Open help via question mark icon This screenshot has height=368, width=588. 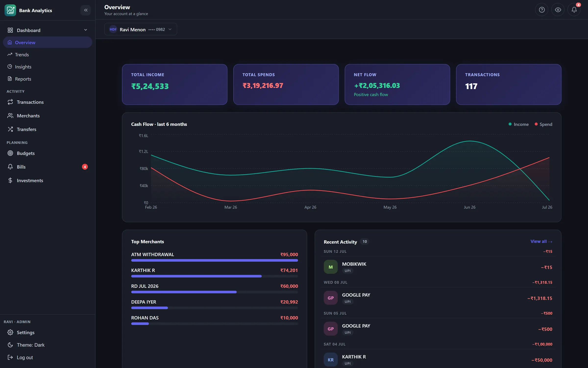click(x=541, y=10)
